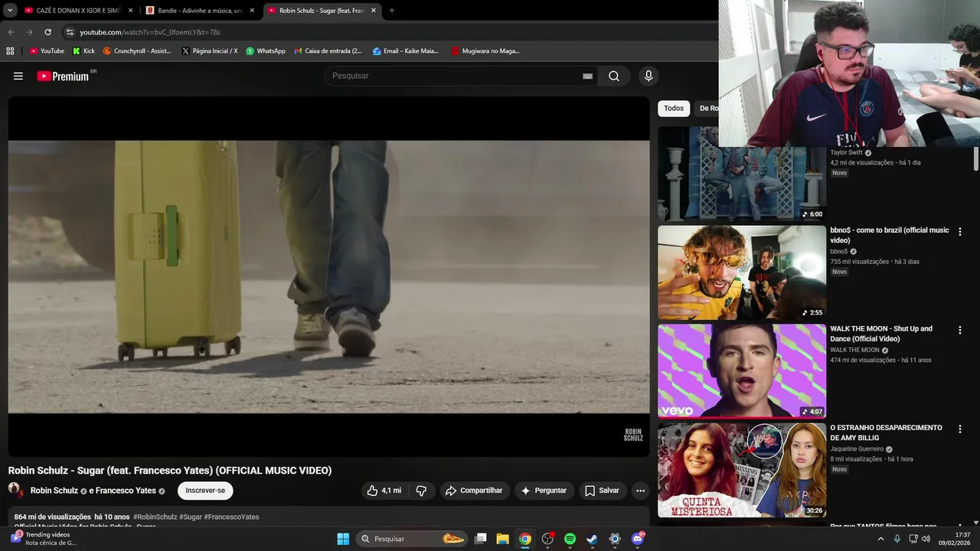Viewport: 980px width, 551px height.
Task: Focus the address bar URL
Action: (150, 32)
